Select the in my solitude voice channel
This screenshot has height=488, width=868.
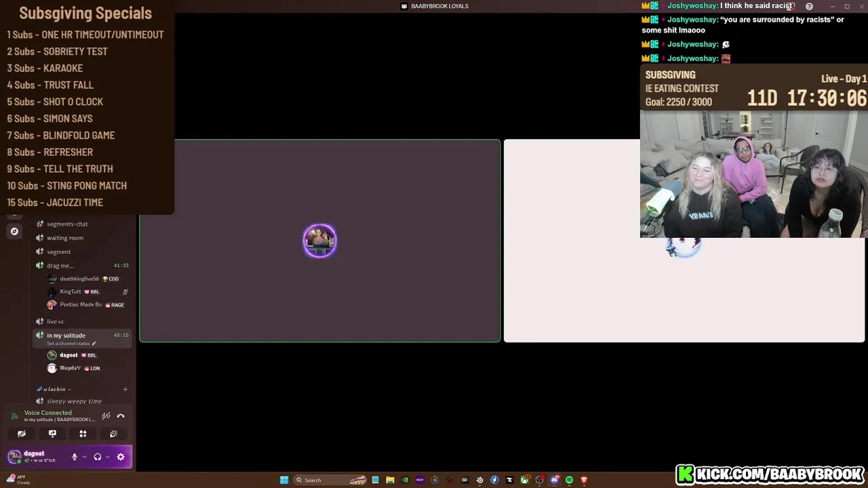click(x=66, y=335)
